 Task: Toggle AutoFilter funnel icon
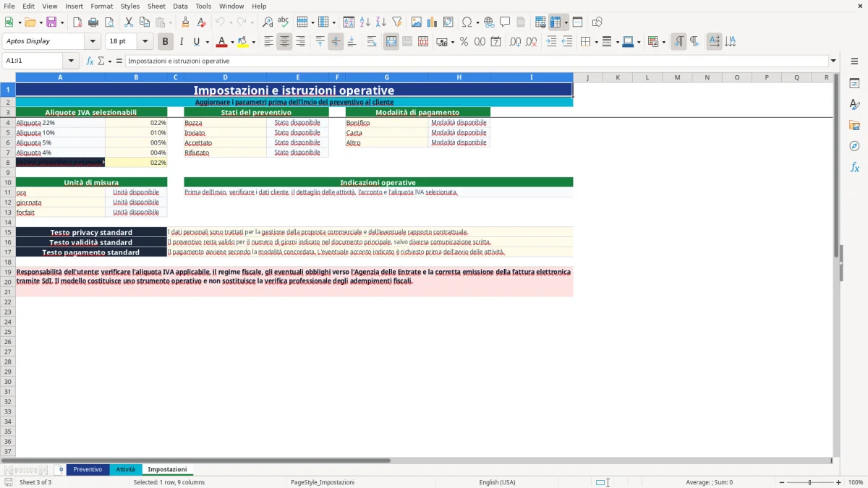click(x=397, y=22)
